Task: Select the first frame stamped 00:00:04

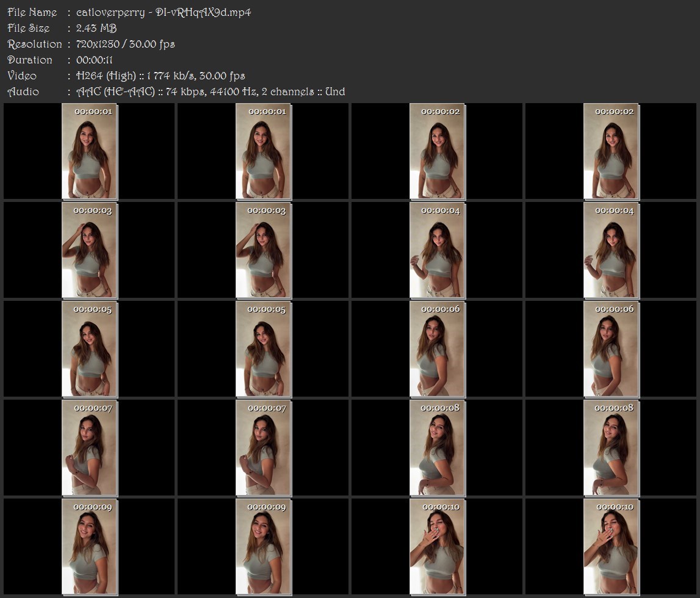Action: [x=438, y=250]
